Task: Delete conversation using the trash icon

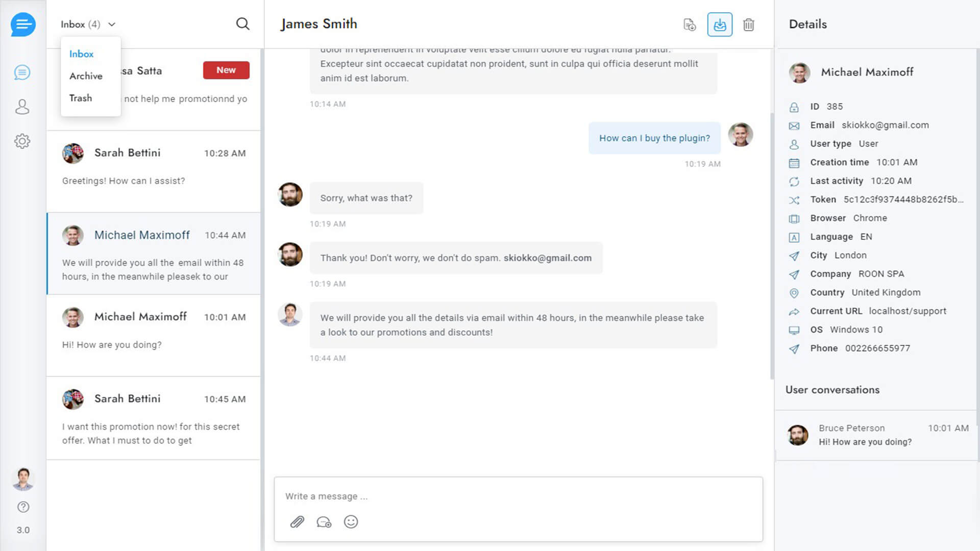Action: click(749, 24)
